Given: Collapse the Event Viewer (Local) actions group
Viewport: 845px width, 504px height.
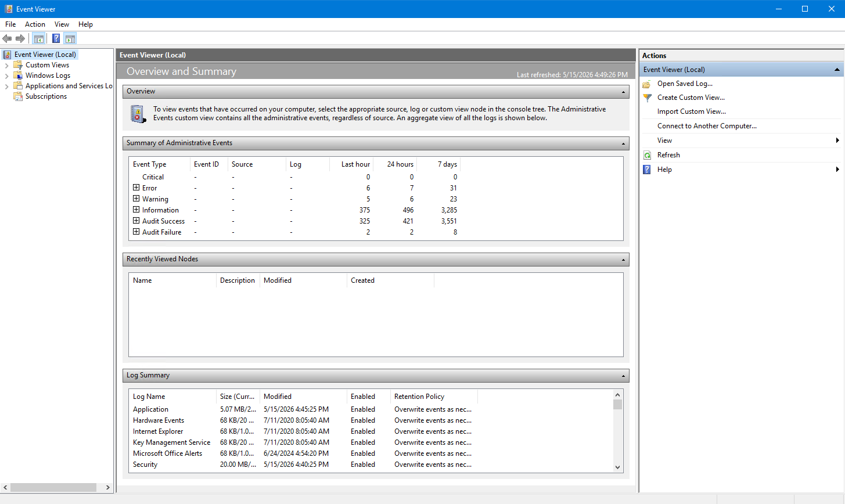Looking at the screenshot, I should pyautogui.click(x=837, y=70).
